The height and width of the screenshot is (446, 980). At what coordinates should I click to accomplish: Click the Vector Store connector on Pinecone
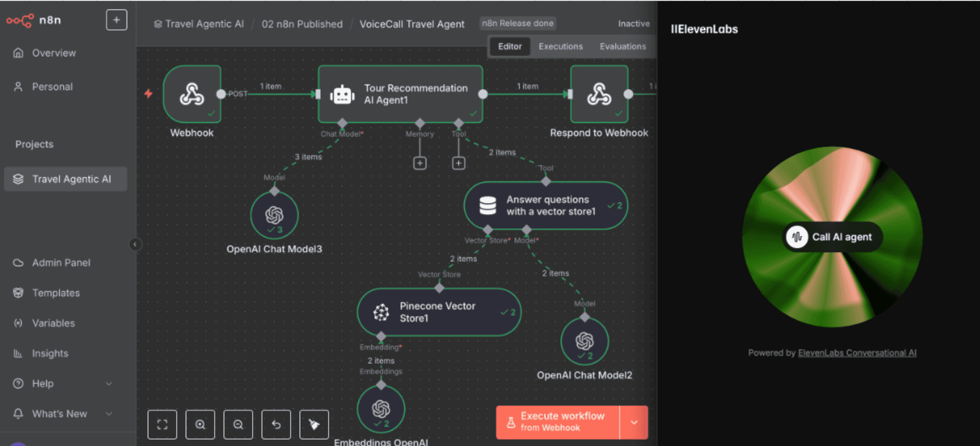439,288
